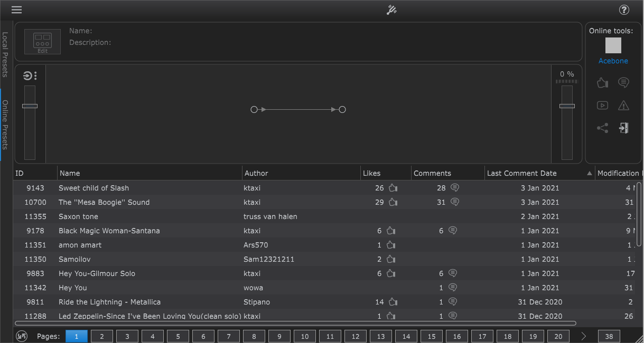
Task: Click the video play tool icon
Action: [x=602, y=105]
